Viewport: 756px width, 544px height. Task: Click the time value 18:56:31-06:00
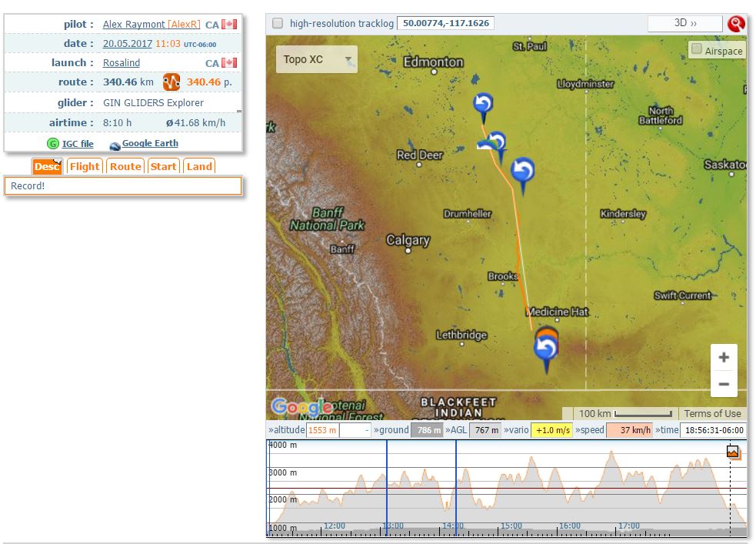[x=714, y=429]
